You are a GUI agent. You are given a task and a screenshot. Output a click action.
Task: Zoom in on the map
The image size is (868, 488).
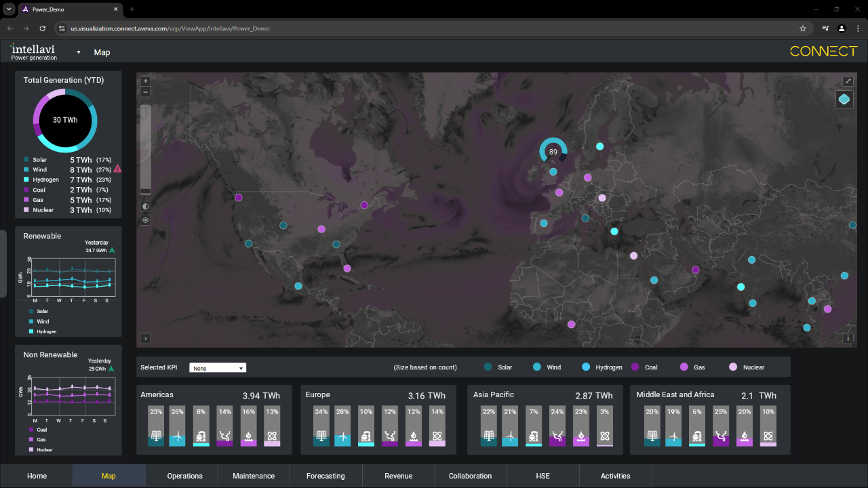click(x=145, y=81)
